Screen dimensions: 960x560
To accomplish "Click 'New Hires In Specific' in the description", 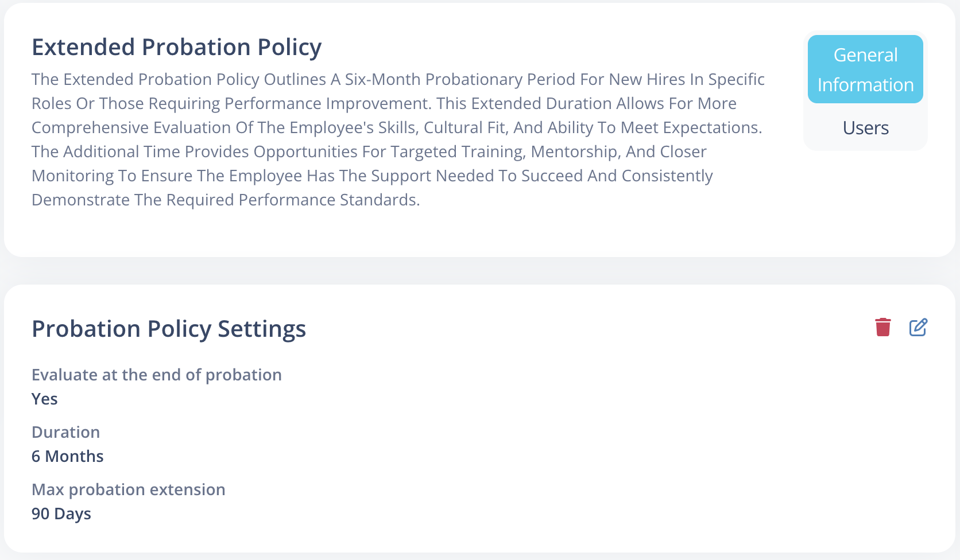I will (687, 79).
